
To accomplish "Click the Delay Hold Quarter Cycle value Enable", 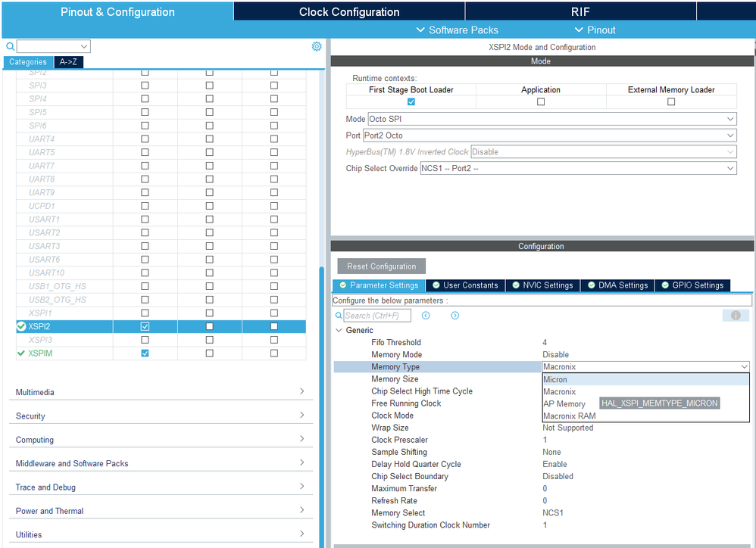I will (x=555, y=464).
